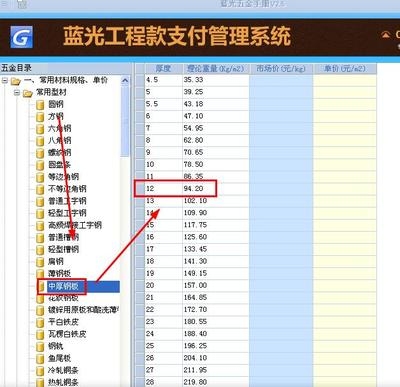Select 镀锌用原板和酸洗薄 tree item

pyautogui.click(x=83, y=310)
